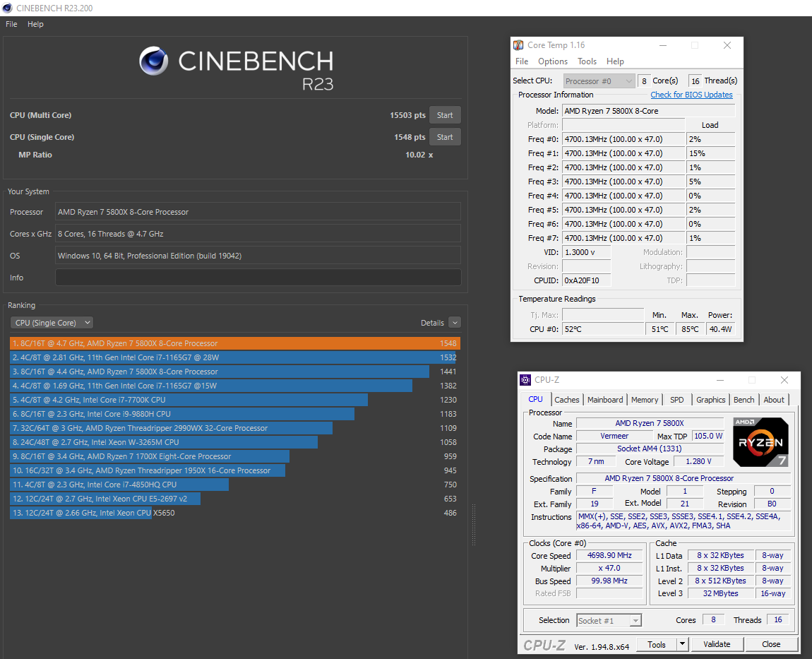Viewport: 812px width, 659px height.
Task: Click the Cinebench title bar app icon
Action: click(x=7, y=8)
